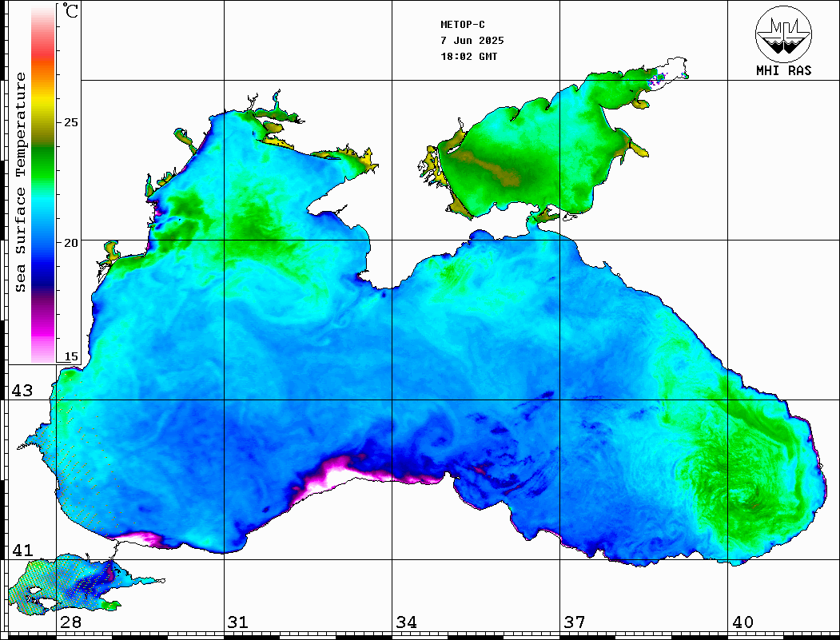The height and width of the screenshot is (640, 840).
Task: Click the '25' tick label on the legend
Action: tap(70, 122)
